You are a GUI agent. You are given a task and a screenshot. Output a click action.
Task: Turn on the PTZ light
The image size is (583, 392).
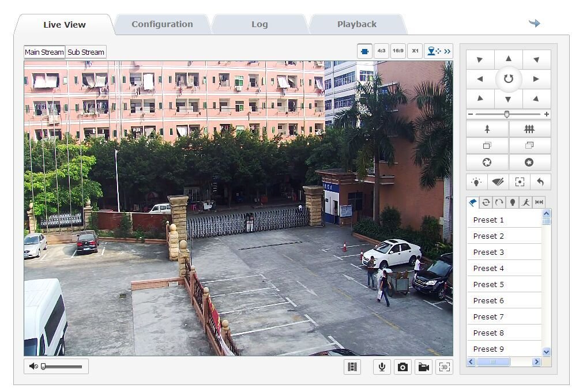tap(476, 182)
